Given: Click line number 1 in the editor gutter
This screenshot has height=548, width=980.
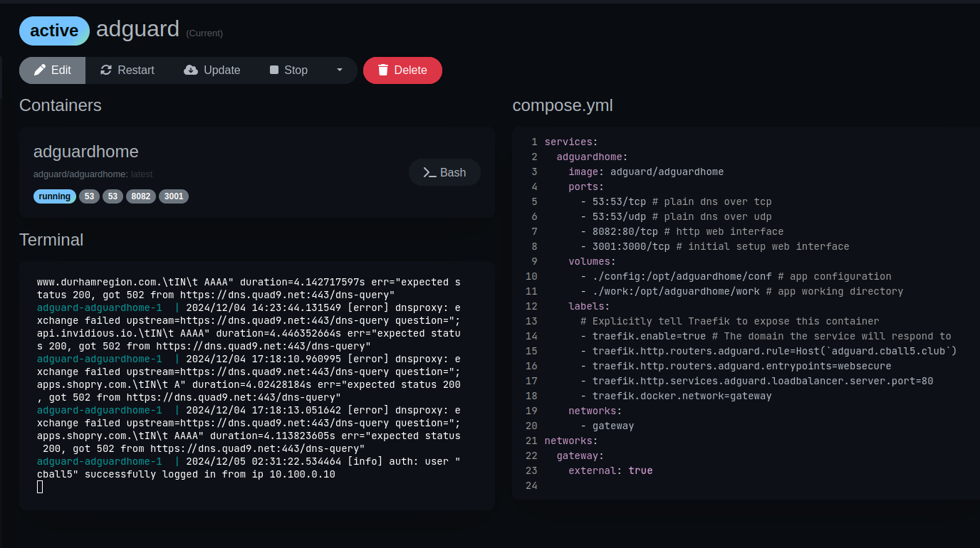Looking at the screenshot, I should tap(534, 142).
